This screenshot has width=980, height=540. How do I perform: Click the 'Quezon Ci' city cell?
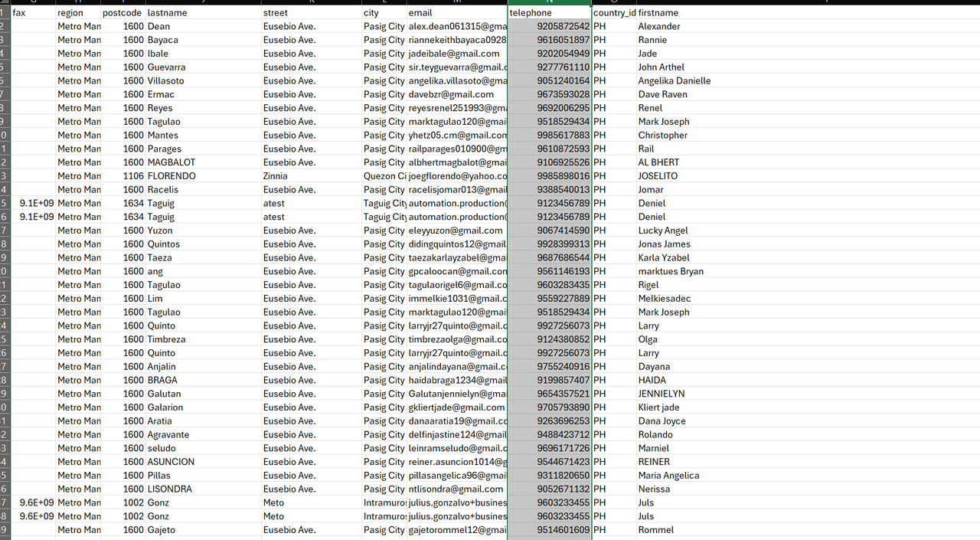click(x=384, y=176)
